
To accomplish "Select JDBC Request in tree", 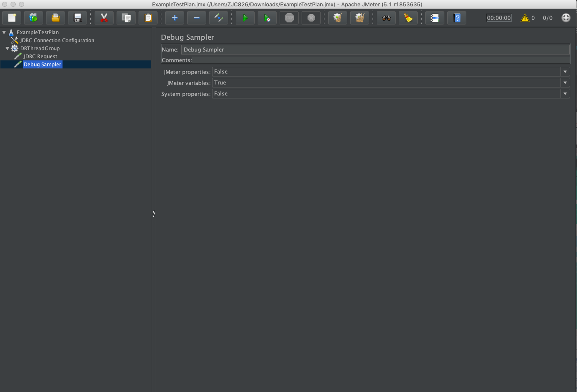I will point(40,57).
